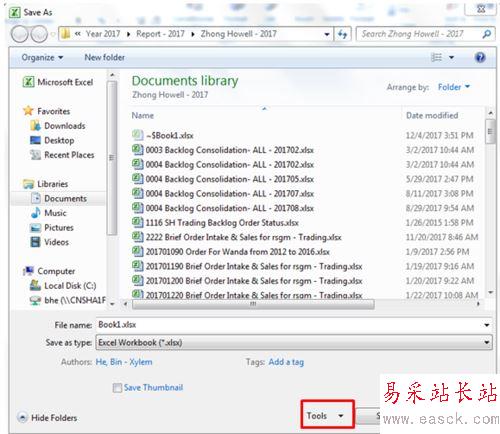This screenshot has height=434, width=500.
Task: Select 201701190 Brief Order Intake file
Action: (x=247, y=266)
